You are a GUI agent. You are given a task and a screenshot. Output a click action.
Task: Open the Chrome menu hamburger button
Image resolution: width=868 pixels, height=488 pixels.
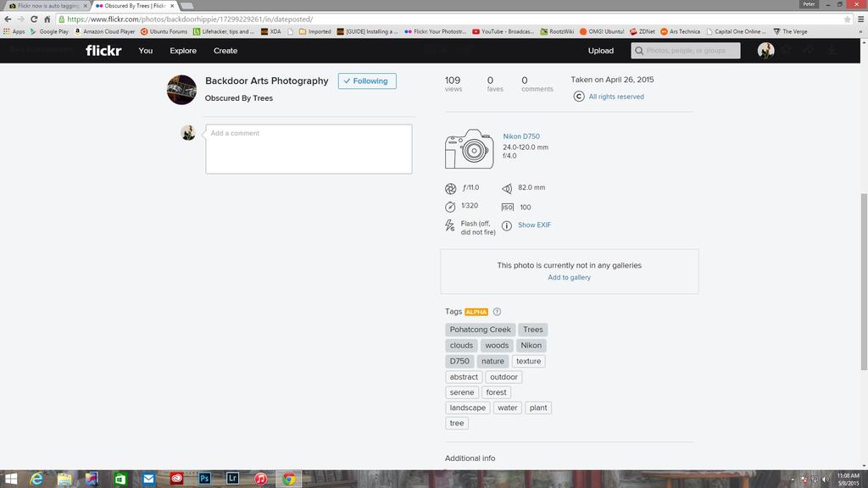click(860, 19)
